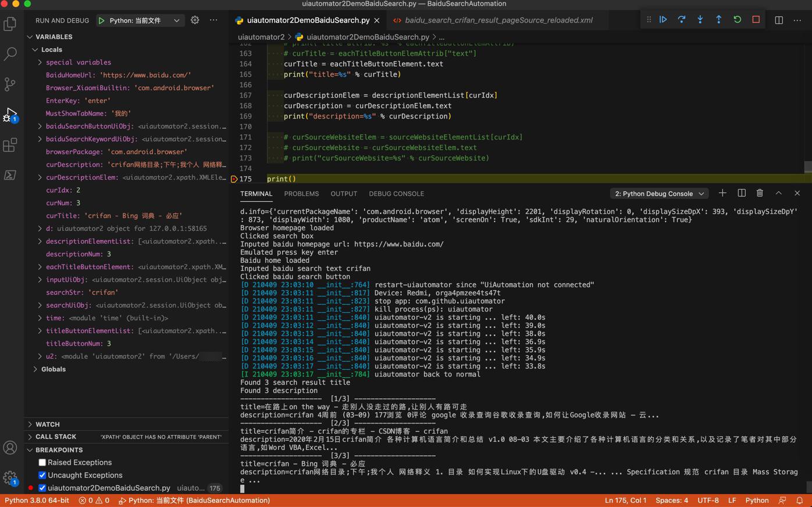Expand special variables
Screen dimensions: 812x507
(x=40, y=62)
